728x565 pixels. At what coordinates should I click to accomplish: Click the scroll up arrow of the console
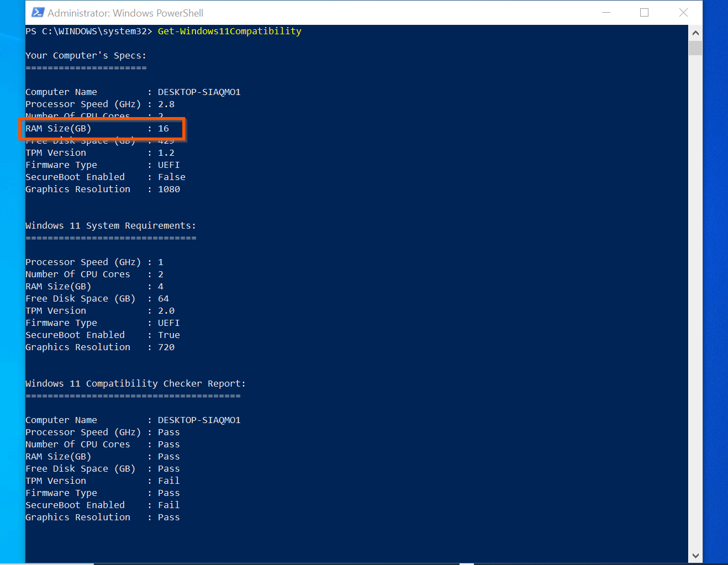coord(695,33)
